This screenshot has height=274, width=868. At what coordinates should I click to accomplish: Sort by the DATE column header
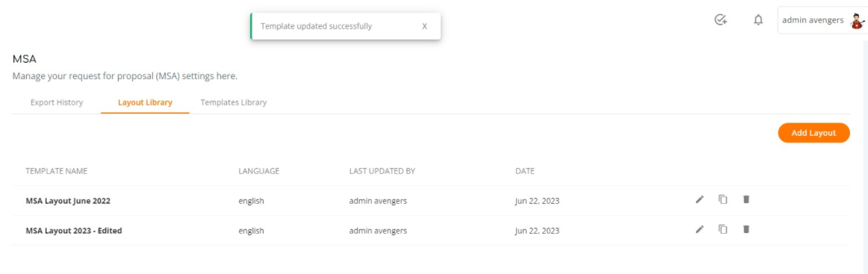click(x=525, y=171)
